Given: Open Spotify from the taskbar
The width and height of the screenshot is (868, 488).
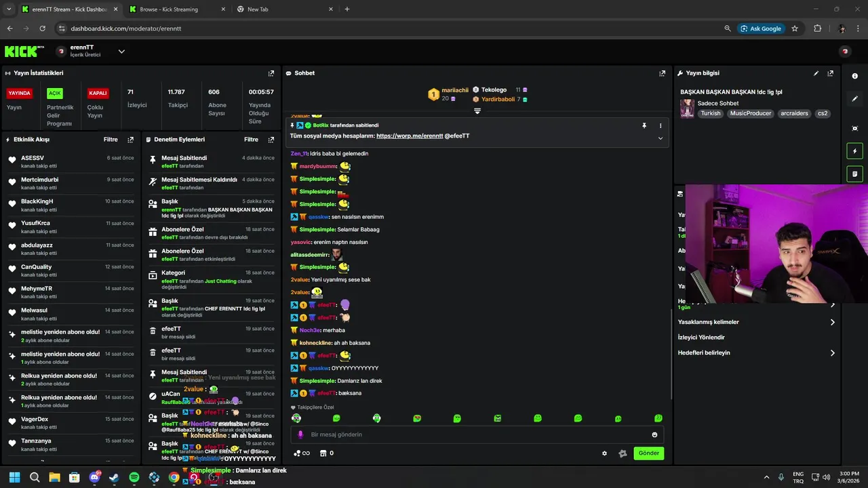Looking at the screenshot, I should [x=134, y=478].
